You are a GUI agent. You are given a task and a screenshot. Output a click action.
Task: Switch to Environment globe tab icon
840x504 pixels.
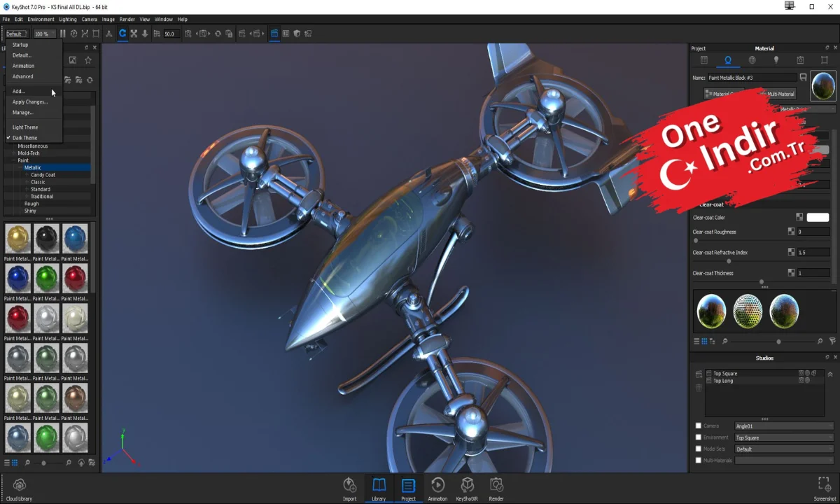[752, 60]
